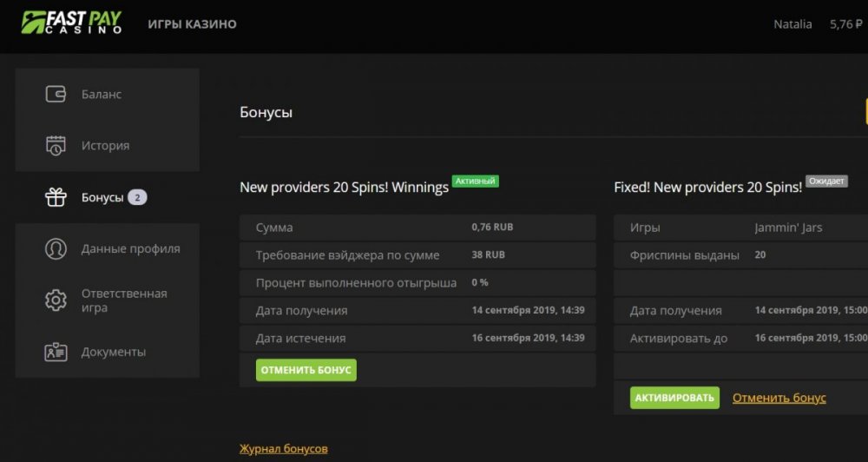The height and width of the screenshot is (462, 868).
Task: Click the gear icon for Ответственная игра
Action: point(56,300)
